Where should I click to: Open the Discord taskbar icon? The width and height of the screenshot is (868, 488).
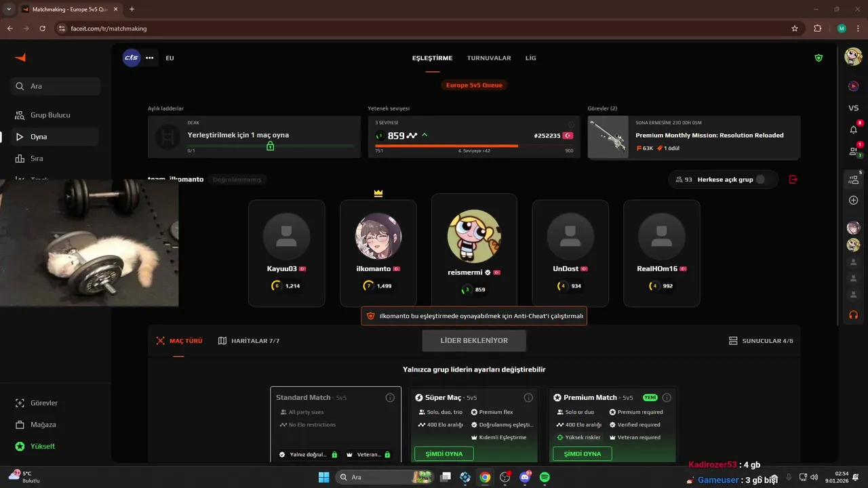click(525, 477)
